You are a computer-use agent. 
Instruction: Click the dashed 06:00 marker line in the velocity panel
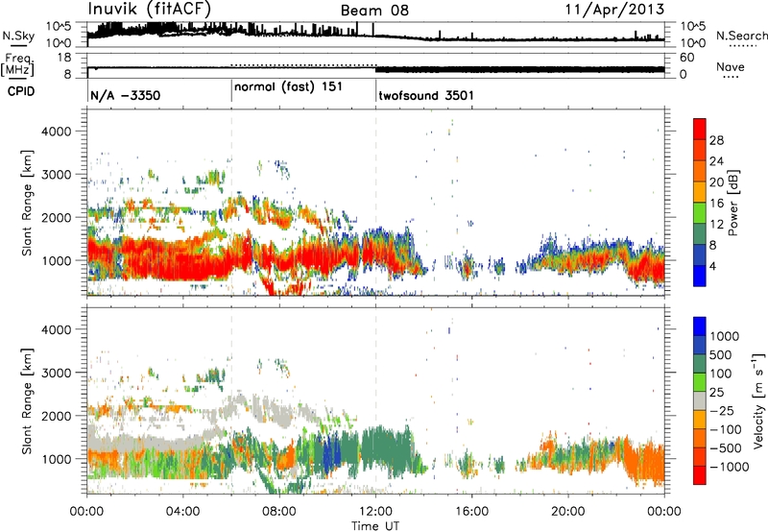click(231, 400)
